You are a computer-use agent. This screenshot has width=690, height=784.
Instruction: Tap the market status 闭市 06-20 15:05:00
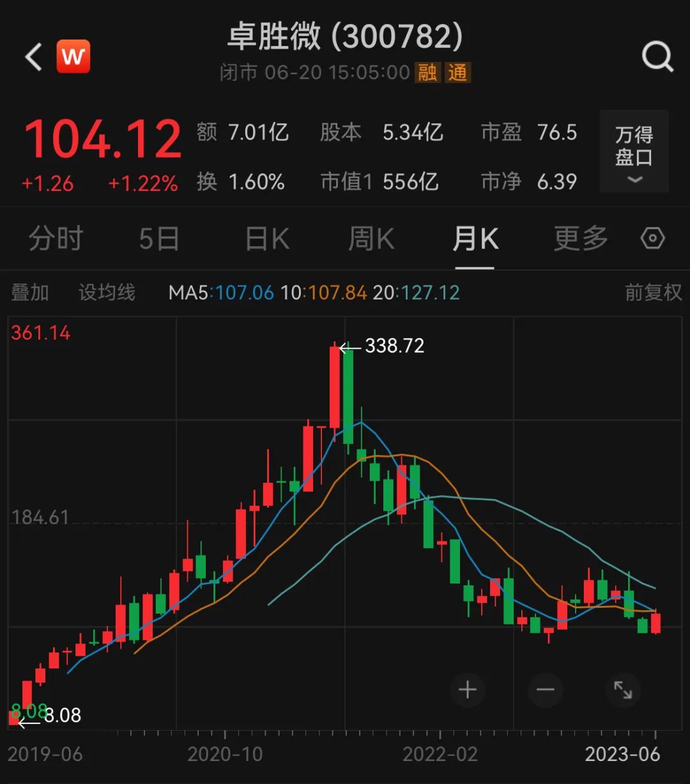pyautogui.click(x=314, y=72)
